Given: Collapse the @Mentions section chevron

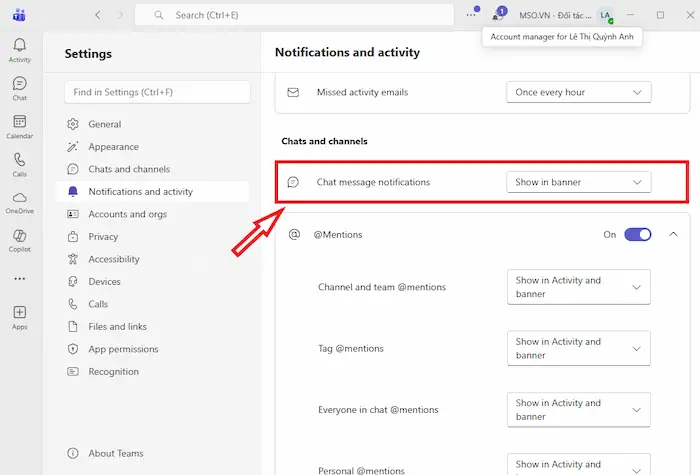Looking at the screenshot, I should [673, 234].
